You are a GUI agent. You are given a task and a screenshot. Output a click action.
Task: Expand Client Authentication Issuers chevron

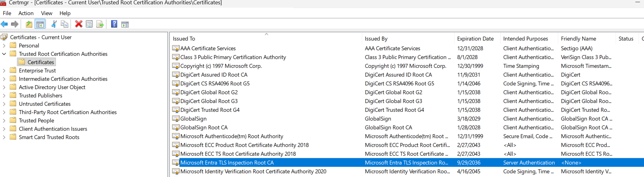[x=4, y=129]
